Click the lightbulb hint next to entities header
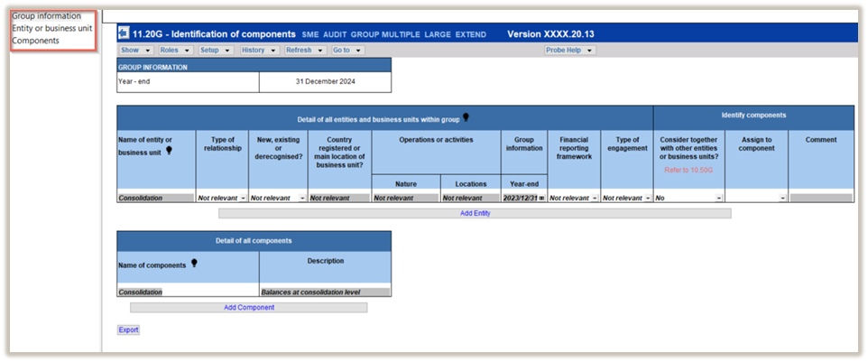This screenshot has width=868, height=362. point(466,117)
